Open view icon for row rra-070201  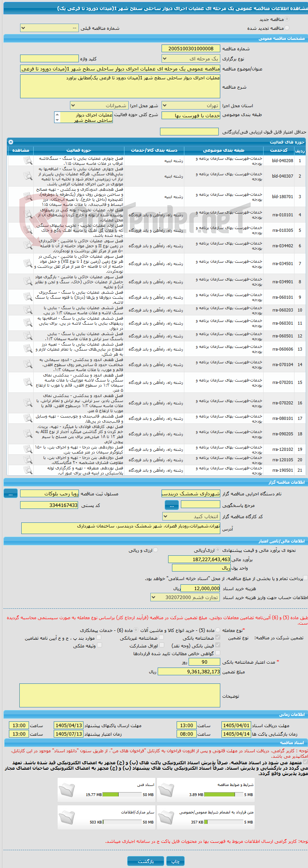coord(28,382)
